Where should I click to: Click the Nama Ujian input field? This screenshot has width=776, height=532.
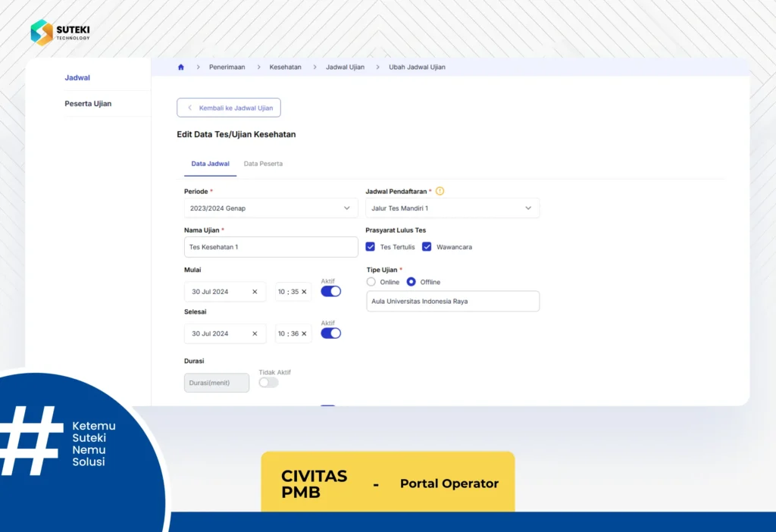271,247
